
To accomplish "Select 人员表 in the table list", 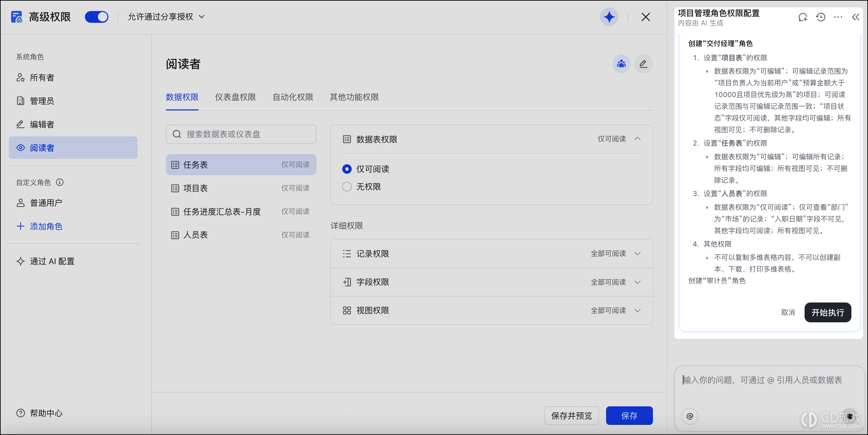I will tap(241, 235).
